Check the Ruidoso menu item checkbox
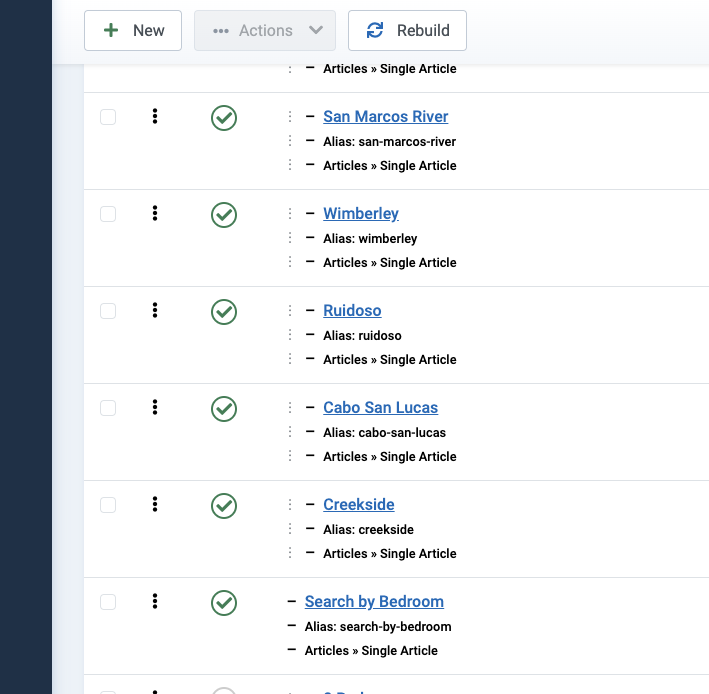This screenshot has width=709, height=694. click(108, 311)
